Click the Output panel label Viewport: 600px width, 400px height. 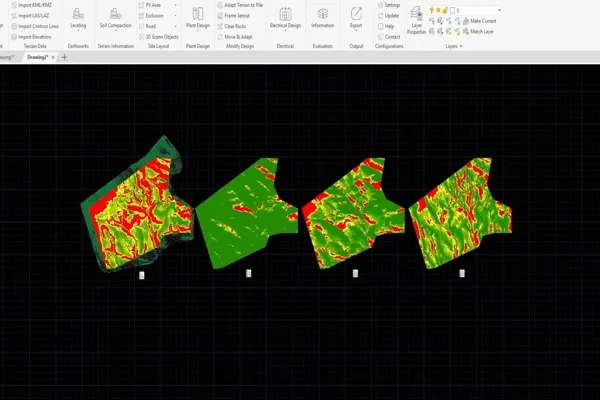pos(356,46)
